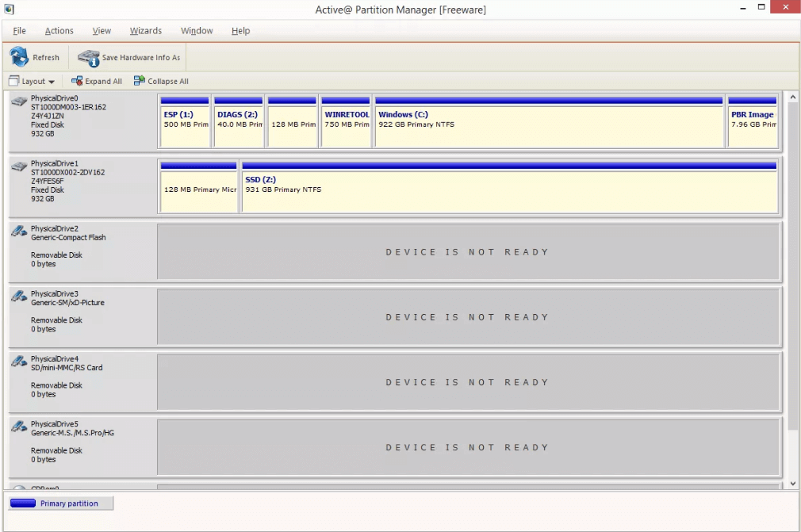Screen dimensions: 801x532
Task: Select PhysicalDrive2 Compact Flash removable icon
Action: point(19,232)
